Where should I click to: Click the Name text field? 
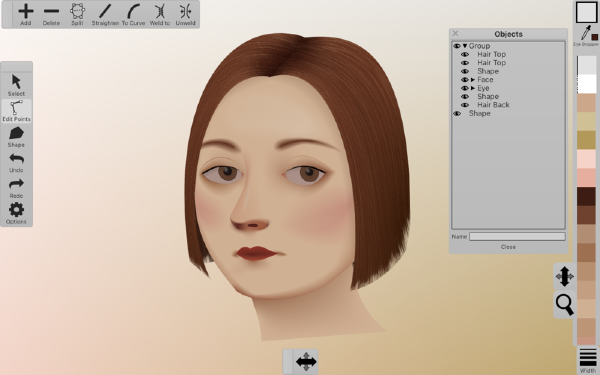point(517,236)
